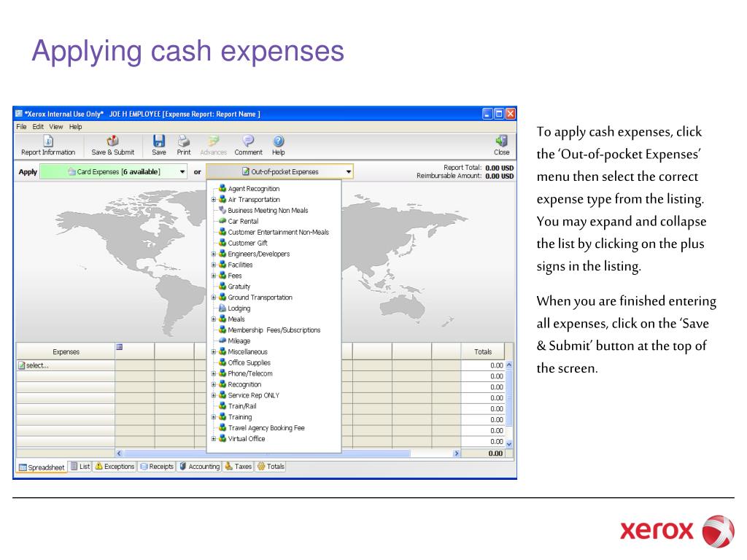Expand the Miscellaneous tree node
This screenshot has height=560, width=747.
[214, 352]
